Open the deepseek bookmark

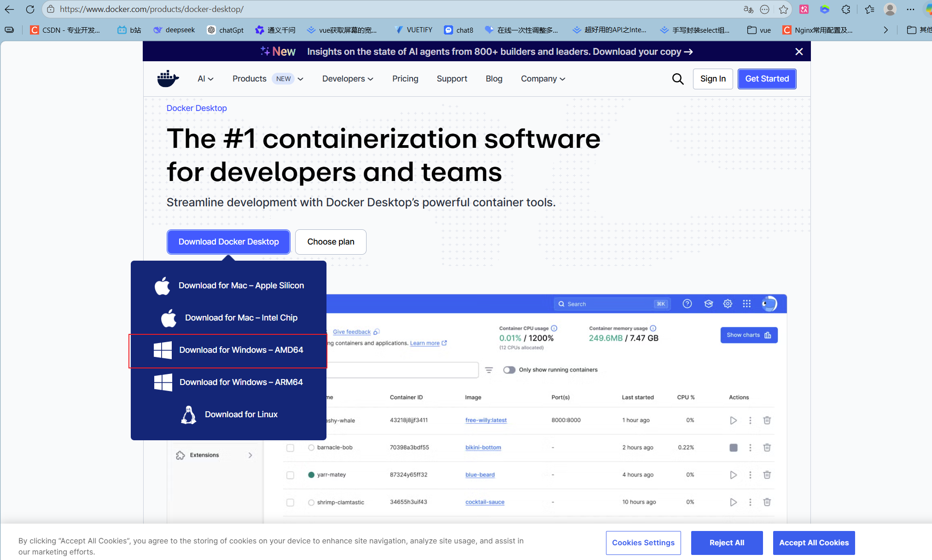click(x=174, y=30)
